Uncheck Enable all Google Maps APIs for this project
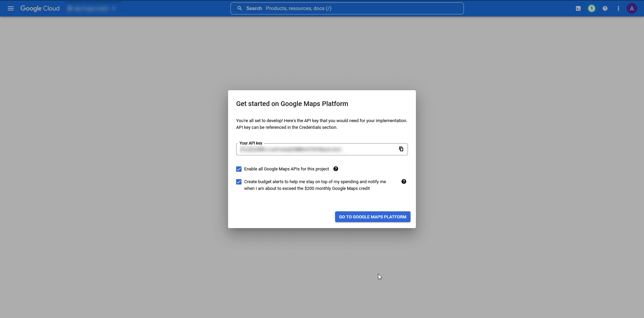Image resolution: width=644 pixels, height=318 pixels. [x=238, y=169]
